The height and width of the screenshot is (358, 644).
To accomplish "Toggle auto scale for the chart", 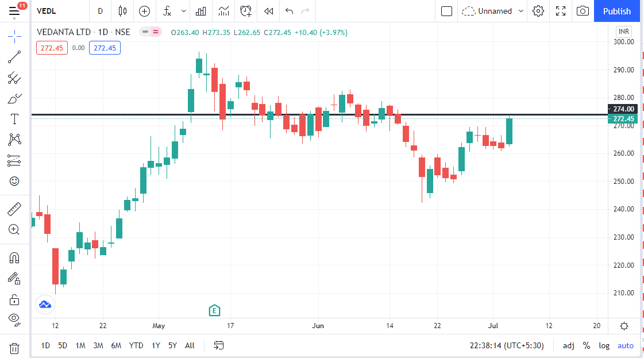I will point(625,345).
